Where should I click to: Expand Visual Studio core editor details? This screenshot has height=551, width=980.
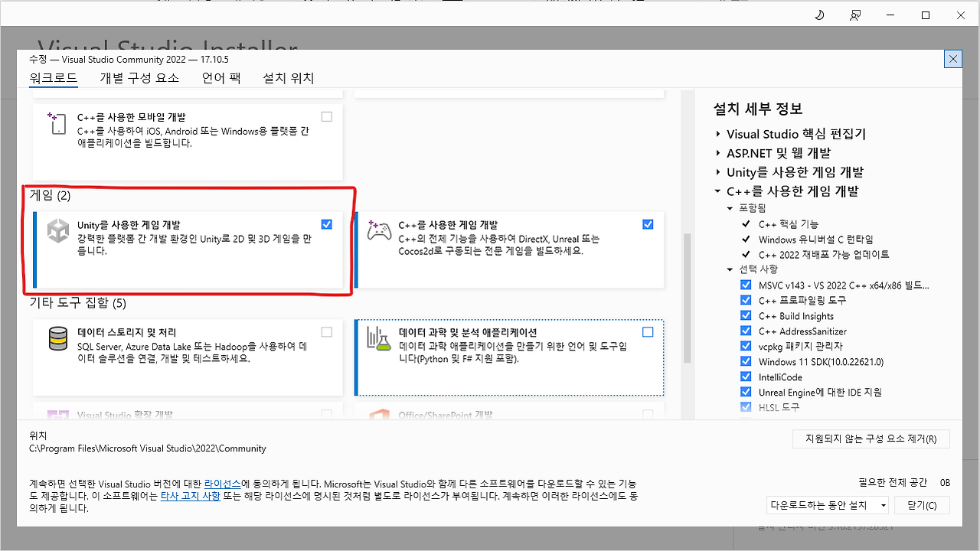click(x=718, y=134)
